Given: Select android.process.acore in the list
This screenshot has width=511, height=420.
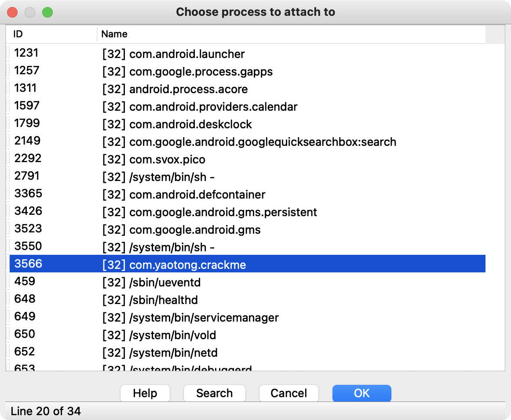Looking at the screenshot, I should [188, 89].
